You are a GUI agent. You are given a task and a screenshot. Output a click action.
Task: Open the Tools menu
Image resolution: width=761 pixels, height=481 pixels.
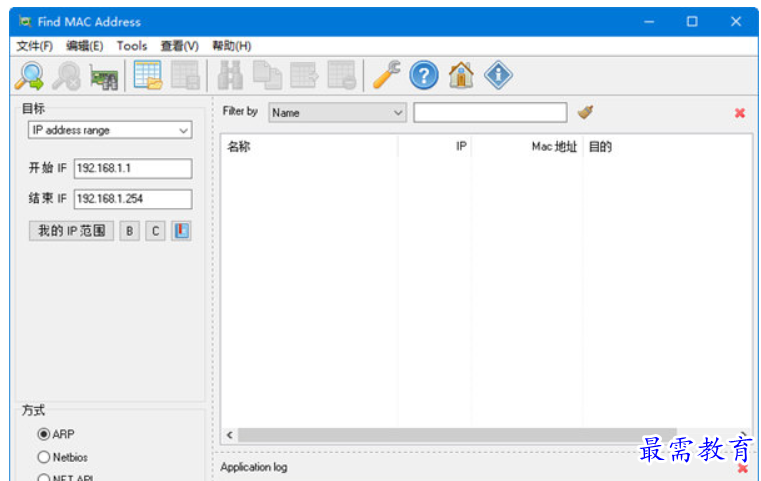(x=132, y=46)
